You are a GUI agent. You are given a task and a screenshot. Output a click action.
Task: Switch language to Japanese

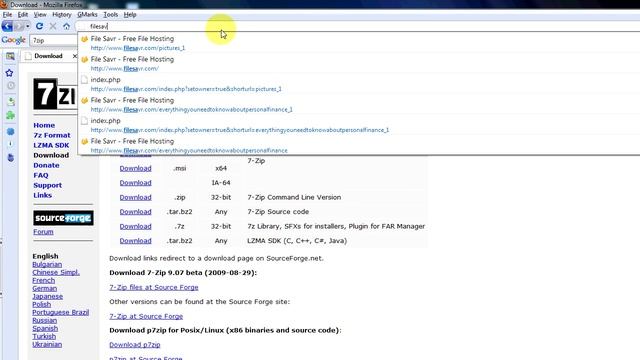coord(47,296)
